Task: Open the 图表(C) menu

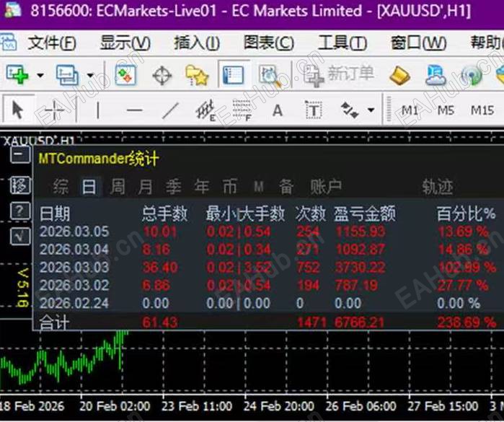Action: pyautogui.click(x=269, y=43)
